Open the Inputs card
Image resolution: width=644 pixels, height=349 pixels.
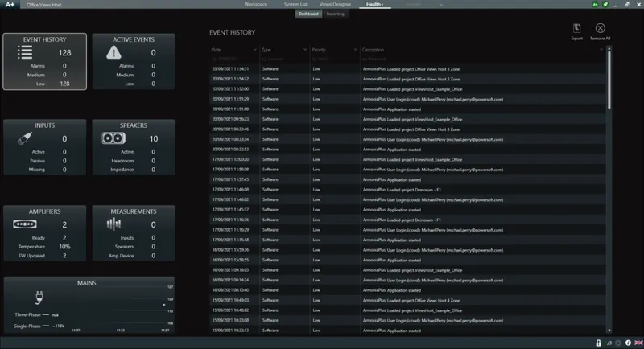click(x=45, y=147)
